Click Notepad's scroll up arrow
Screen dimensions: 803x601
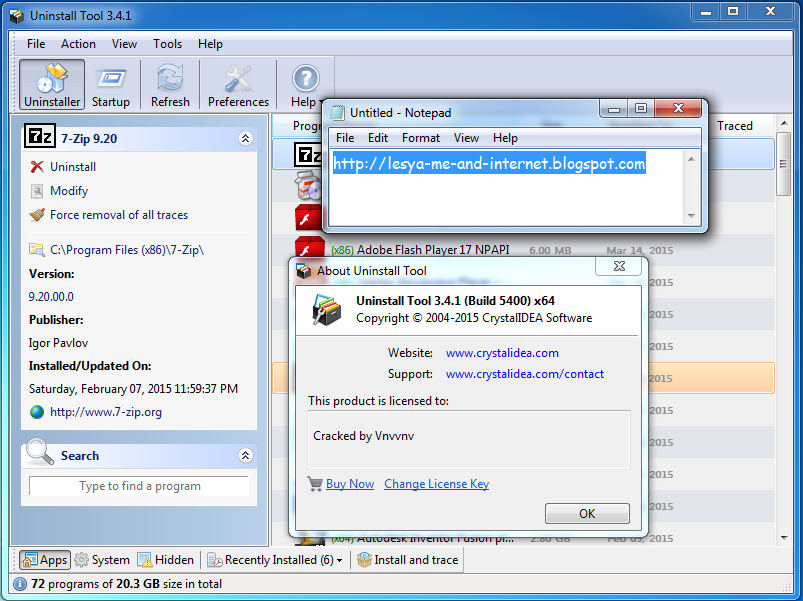(x=691, y=159)
